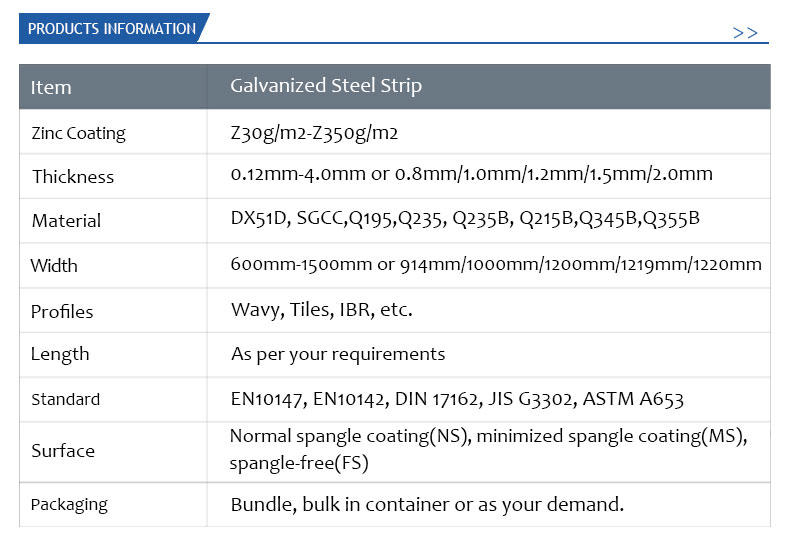Click the Galvanized Steel Strip header
This screenshot has height=544, width=790.
coord(326,86)
